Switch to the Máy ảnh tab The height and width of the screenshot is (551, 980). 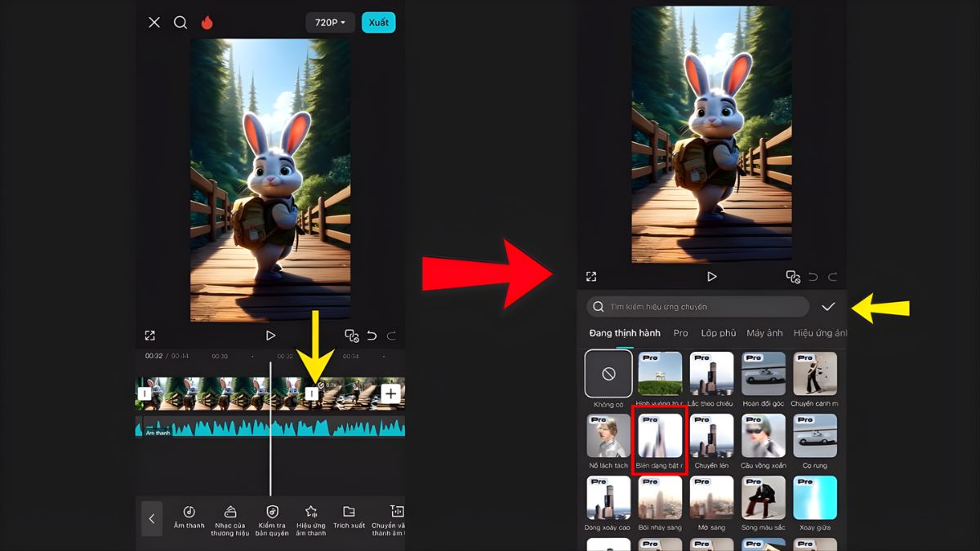[x=764, y=333]
